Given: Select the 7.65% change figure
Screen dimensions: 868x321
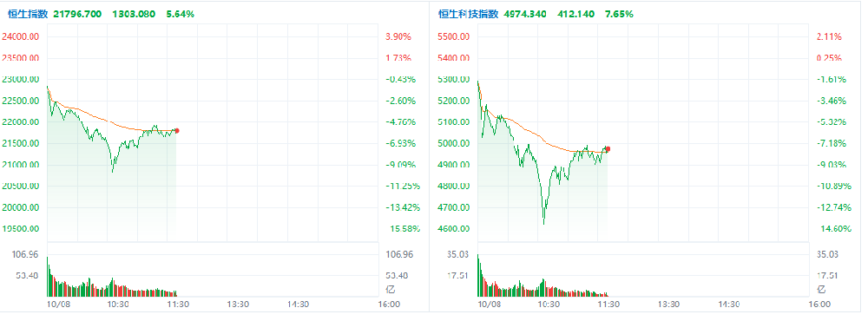Looking at the screenshot, I should 619,14.
